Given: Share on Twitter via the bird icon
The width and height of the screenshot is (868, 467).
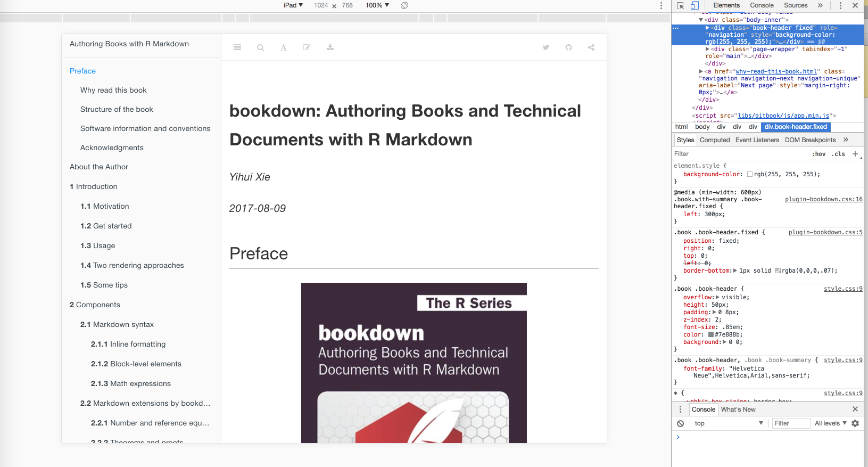Looking at the screenshot, I should tap(545, 47).
